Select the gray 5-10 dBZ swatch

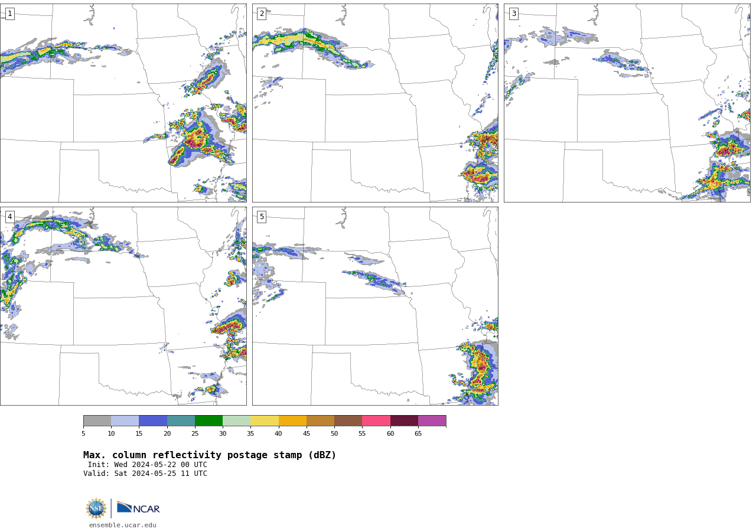coord(97,421)
